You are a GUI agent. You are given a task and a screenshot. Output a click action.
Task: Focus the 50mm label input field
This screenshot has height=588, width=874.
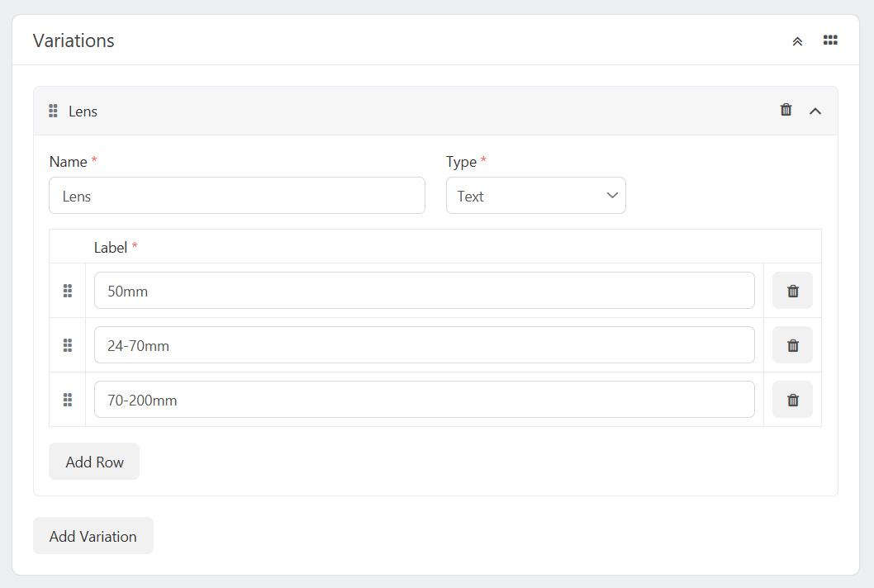point(424,291)
